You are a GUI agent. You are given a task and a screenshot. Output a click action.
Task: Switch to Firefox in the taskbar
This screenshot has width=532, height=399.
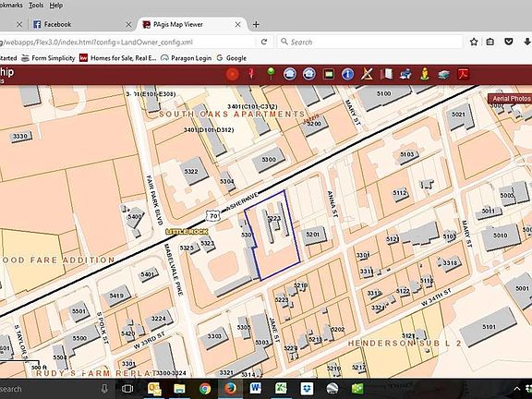coord(230,389)
